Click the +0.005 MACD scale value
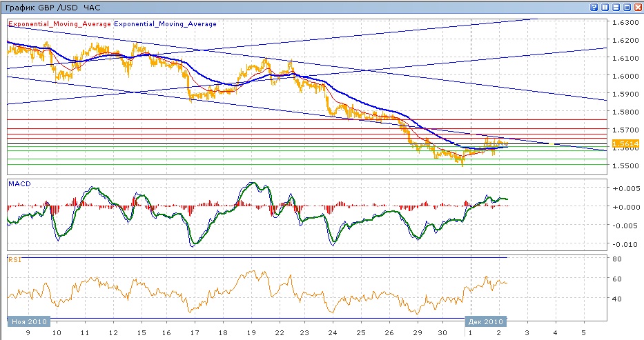This screenshot has width=644, height=340. coord(625,188)
